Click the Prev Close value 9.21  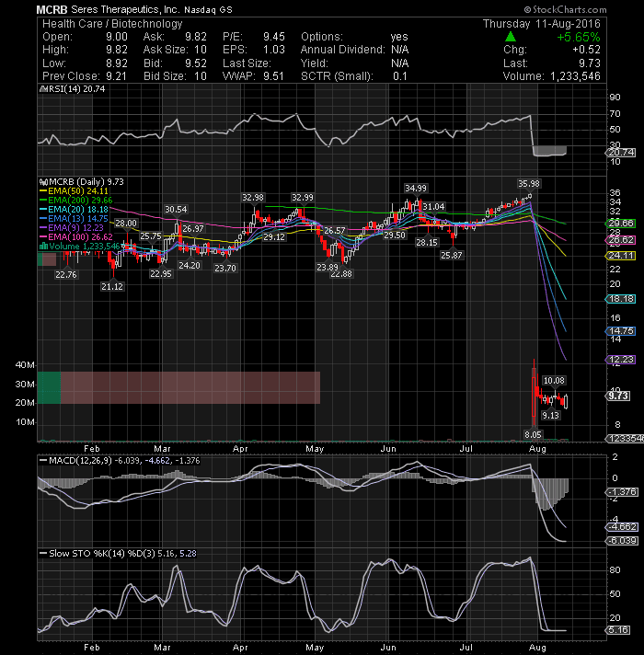pos(116,76)
